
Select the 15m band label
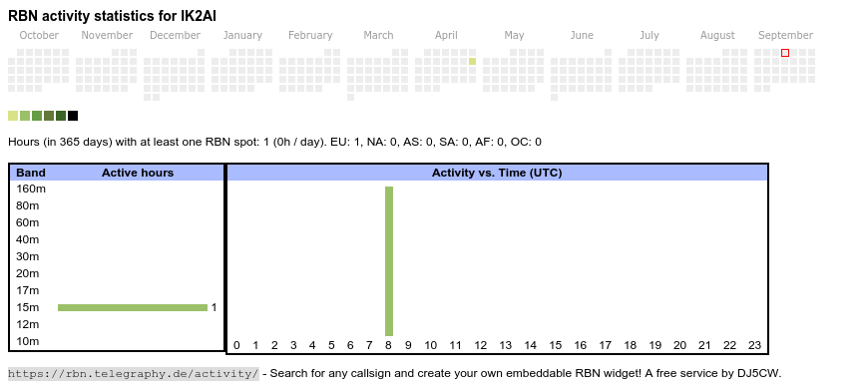28,307
